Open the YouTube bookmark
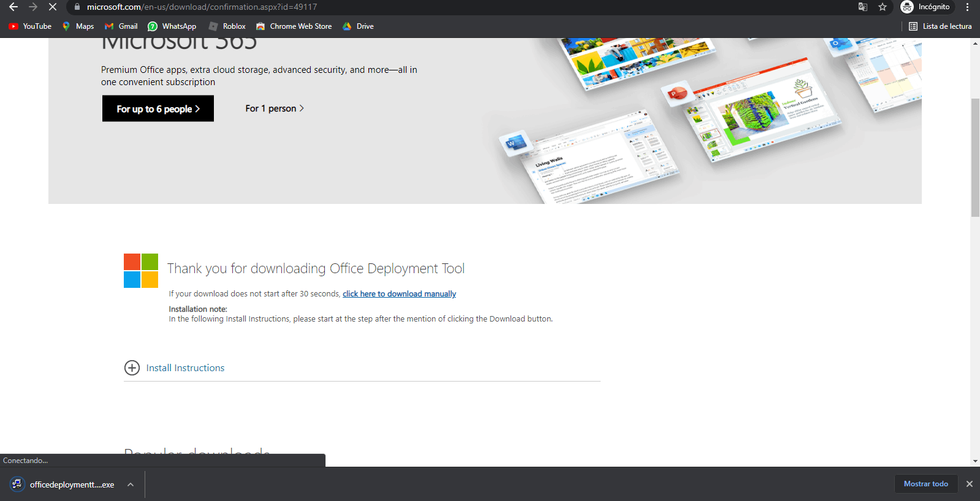 [x=30, y=26]
